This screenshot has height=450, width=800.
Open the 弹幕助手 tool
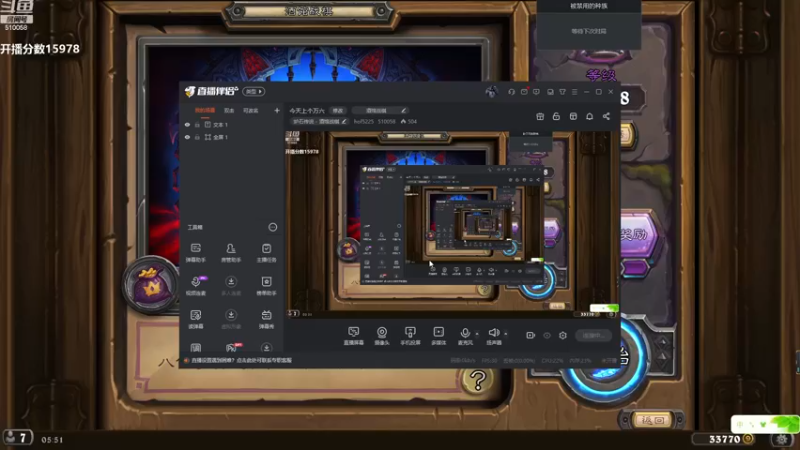[x=195, y=253]
